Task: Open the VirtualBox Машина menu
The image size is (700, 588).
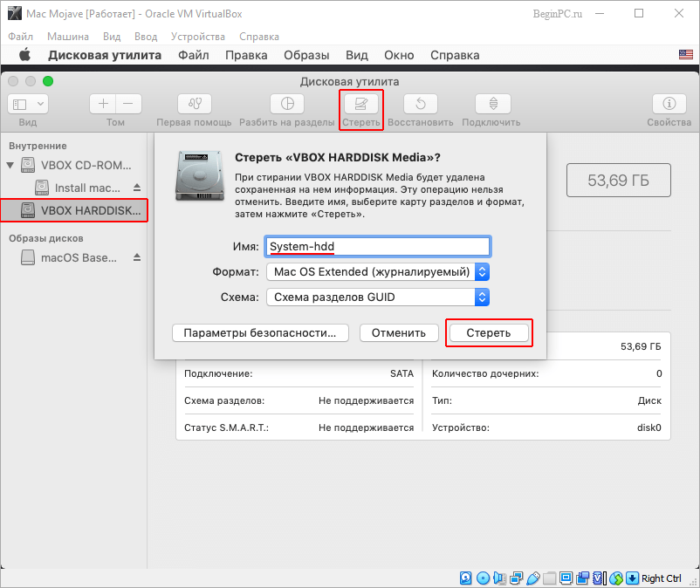Action: pyautogui.click(x=68, y=37)
